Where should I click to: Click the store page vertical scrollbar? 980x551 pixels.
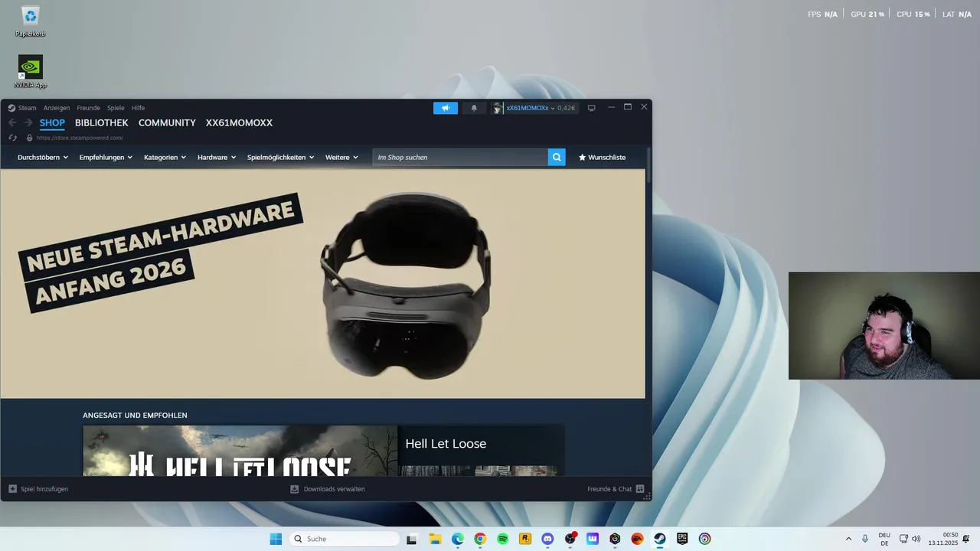[648, 165]
